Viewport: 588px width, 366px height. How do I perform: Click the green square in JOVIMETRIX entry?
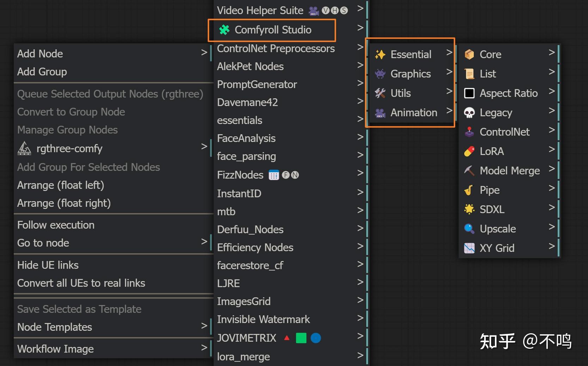pos(301,338)
